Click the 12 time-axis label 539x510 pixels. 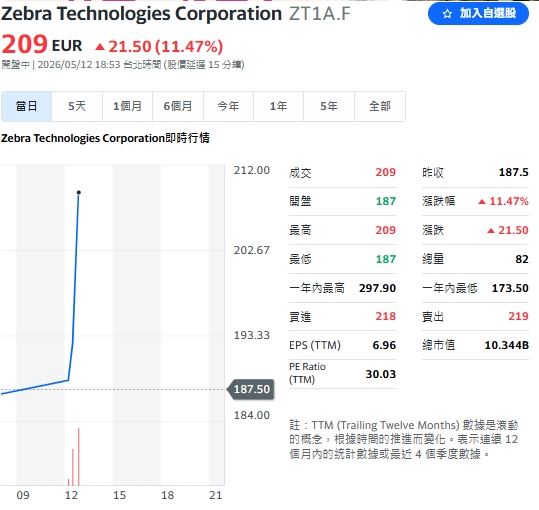click(71, 495)
